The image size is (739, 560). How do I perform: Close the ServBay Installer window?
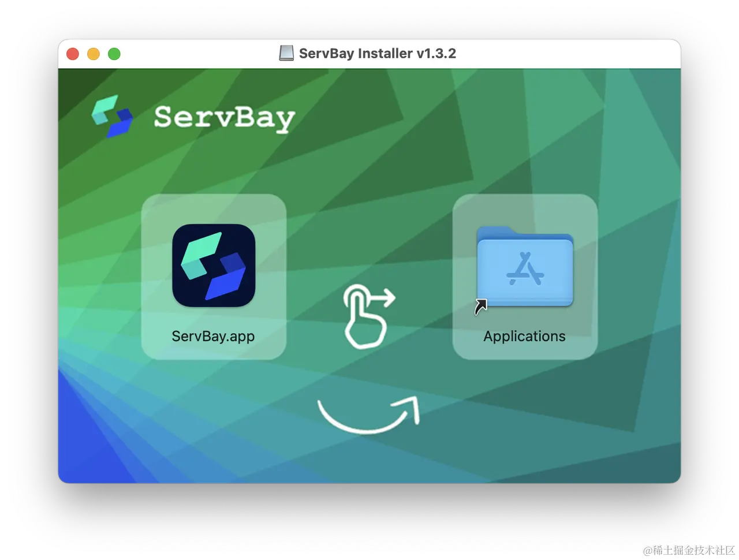(x=73, y=54)
